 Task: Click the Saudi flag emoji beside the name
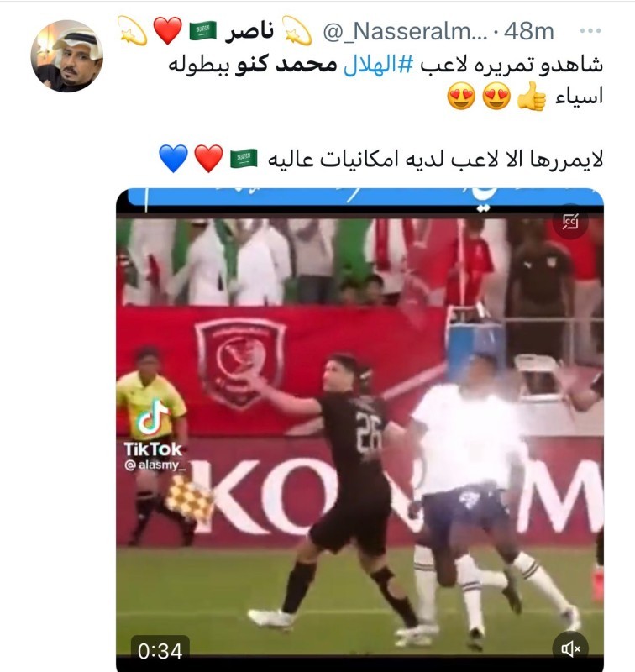(203, 31)
